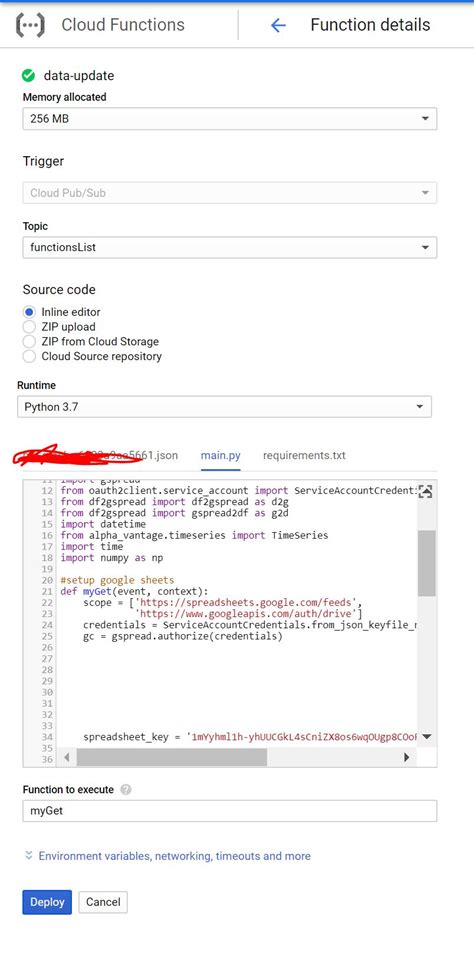Viewport: 474px width, 963px height.
Task: Click the 'import time' code line
Action: (x=92, y=547)
